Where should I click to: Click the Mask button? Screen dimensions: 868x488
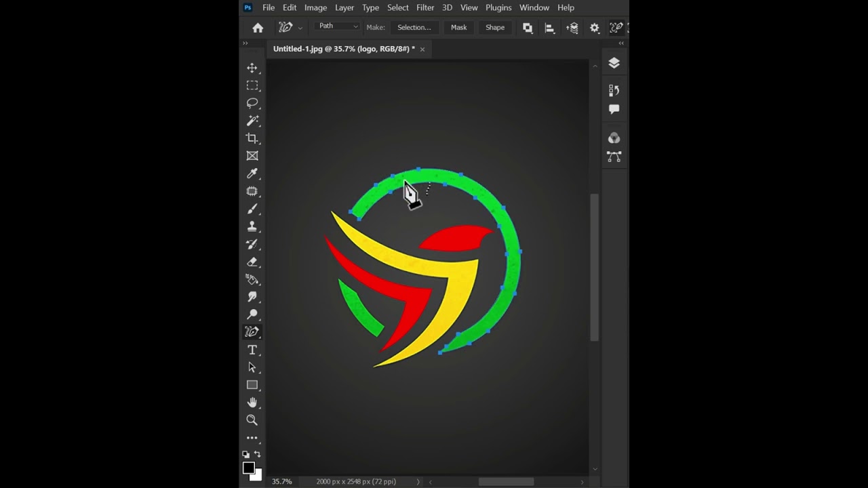click(x=458, y=28)
